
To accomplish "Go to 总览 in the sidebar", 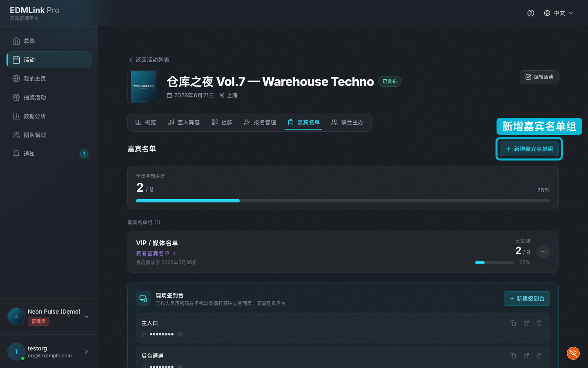I will click(49, 41).
